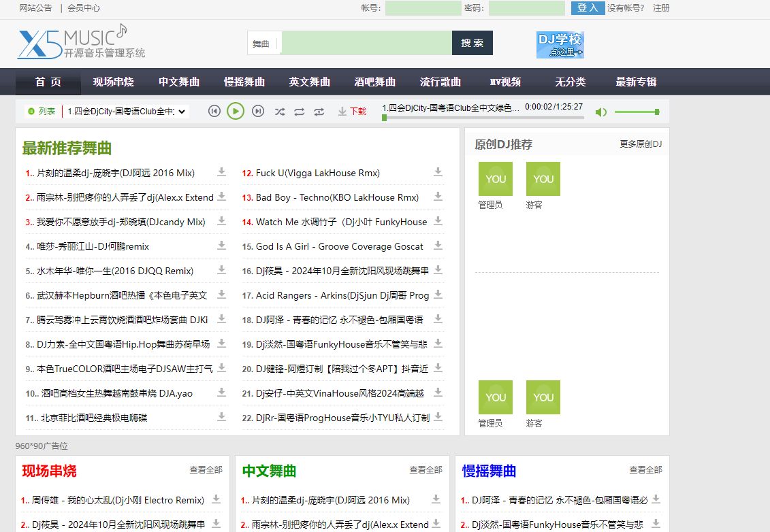
Task: Download track 5 水木年华-唯你一生
Action: click(221, 270)
